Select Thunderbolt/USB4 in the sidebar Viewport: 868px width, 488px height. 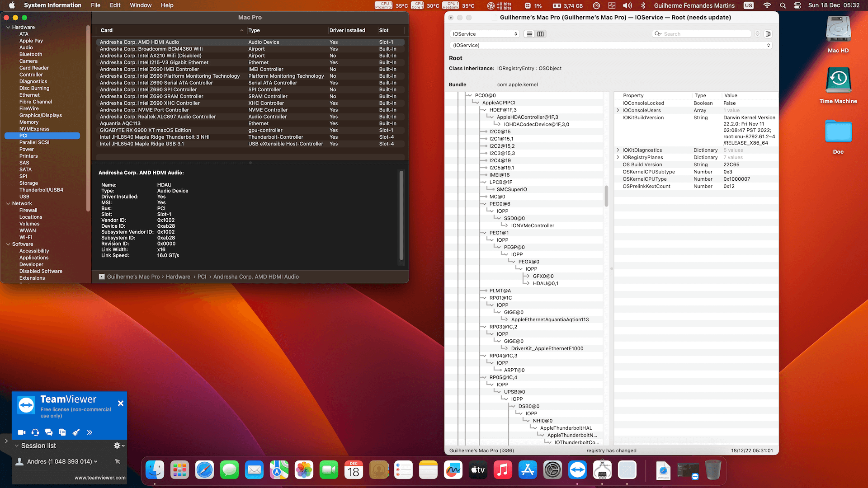[x=41, y=190]
